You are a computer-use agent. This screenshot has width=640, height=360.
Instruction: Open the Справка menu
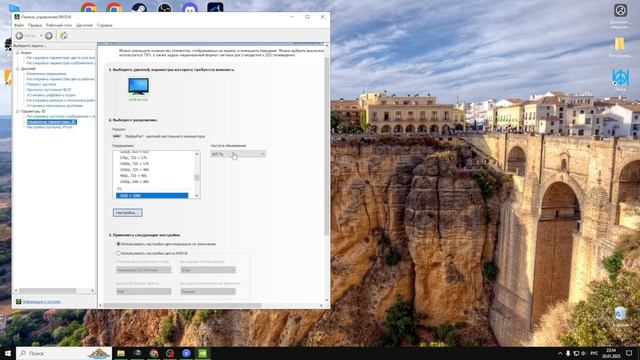104,25
